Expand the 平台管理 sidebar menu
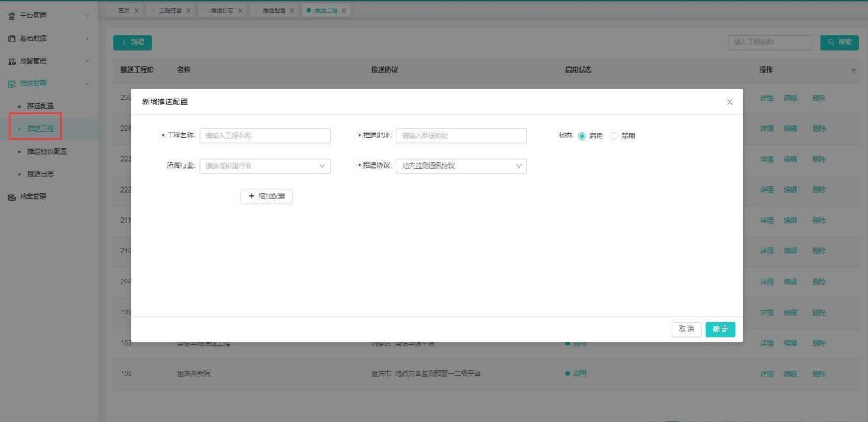The height and width of the screenshot is (422, 868). [x=87, y=15]
